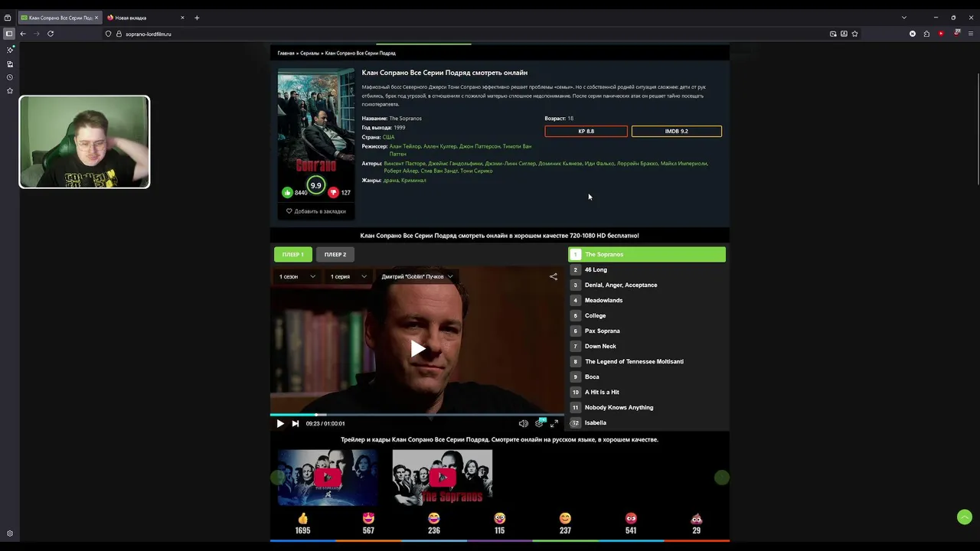Screen dimensions: 980x551
Task: Click the surprised reaction emoji with 115
Action: (x=500, y=518)
